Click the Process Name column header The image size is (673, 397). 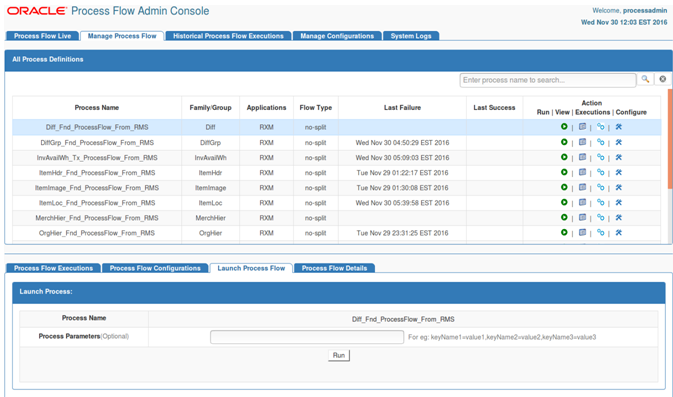point(97,108)
